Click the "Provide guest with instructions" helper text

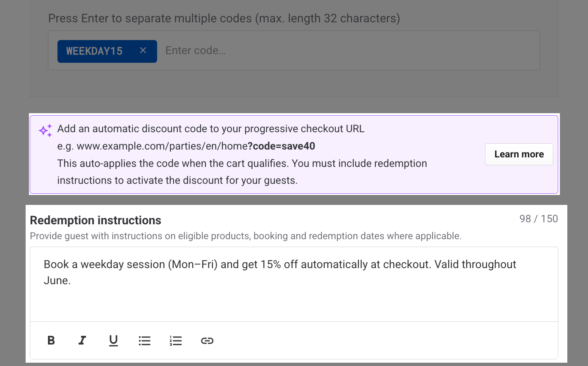[x=246, y=236]
